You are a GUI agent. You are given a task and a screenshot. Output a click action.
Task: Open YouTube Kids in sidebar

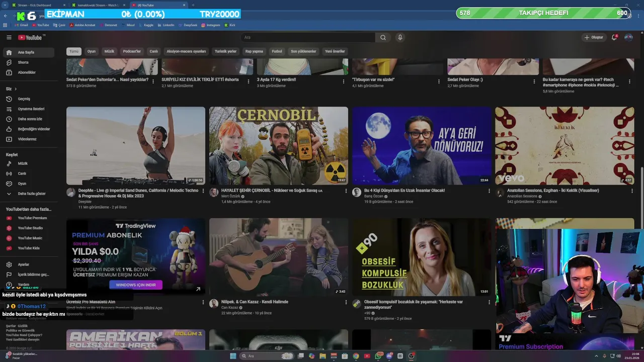coord(28,248)
